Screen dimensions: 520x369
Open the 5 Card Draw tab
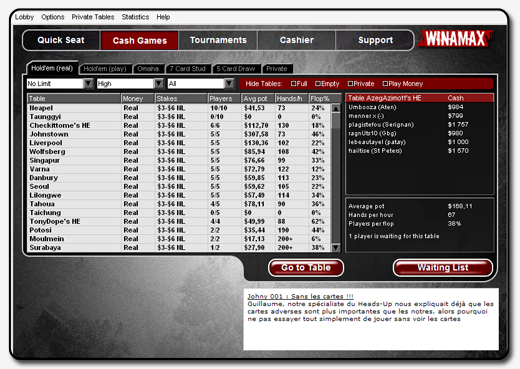pos(236,69)
